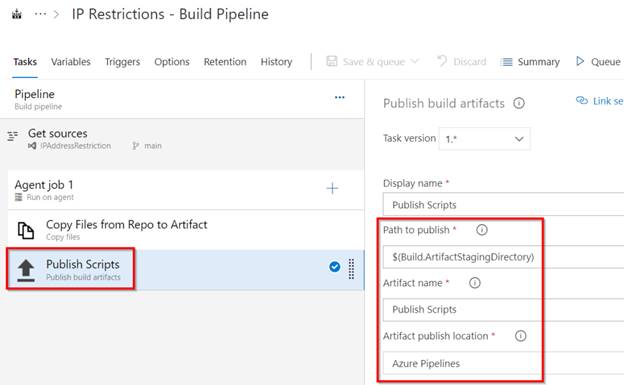624x385 pixels.
Task: Click the Azure DevOps project icon
Action: pyautogui.click(x=17, y=14)
